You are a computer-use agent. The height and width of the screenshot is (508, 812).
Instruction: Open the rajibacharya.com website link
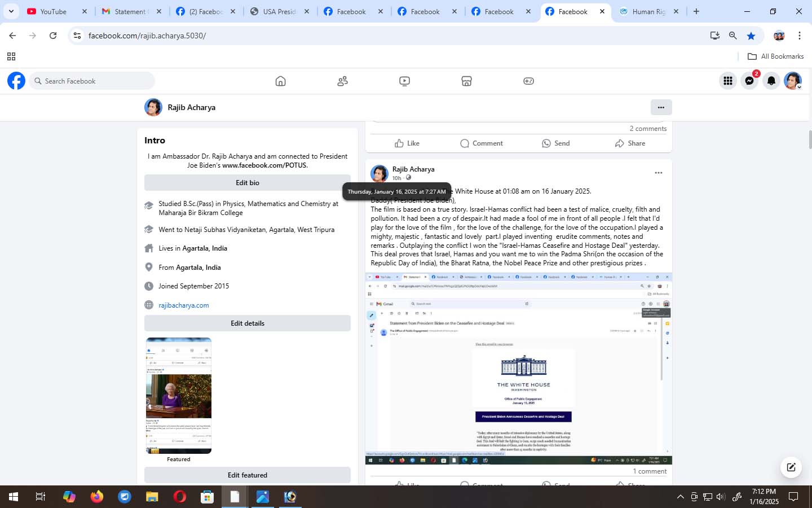pos(184,305)
